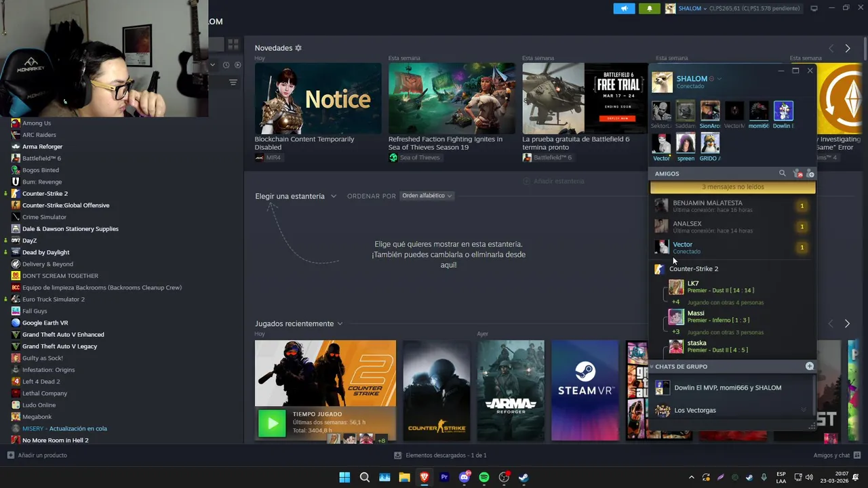Expand Los Vectorgas group chat chevron
The height and width of the screenshot is (488, 868).
pyautogui.click(x=804, y=410)
